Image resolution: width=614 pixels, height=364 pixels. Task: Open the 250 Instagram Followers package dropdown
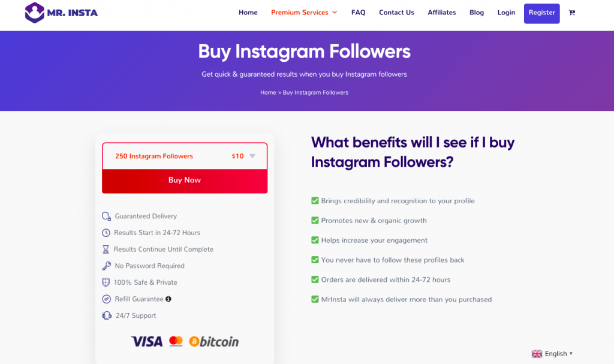[x=185, y=156]
